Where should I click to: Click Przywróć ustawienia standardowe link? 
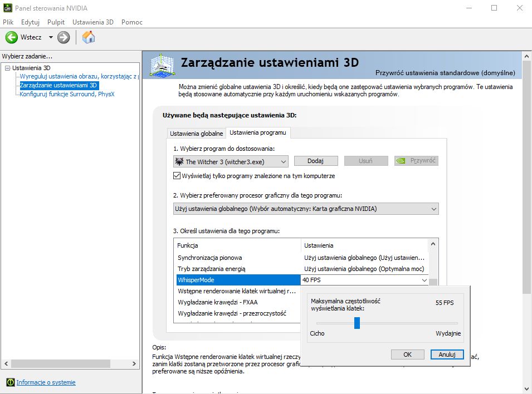[445, 72]
